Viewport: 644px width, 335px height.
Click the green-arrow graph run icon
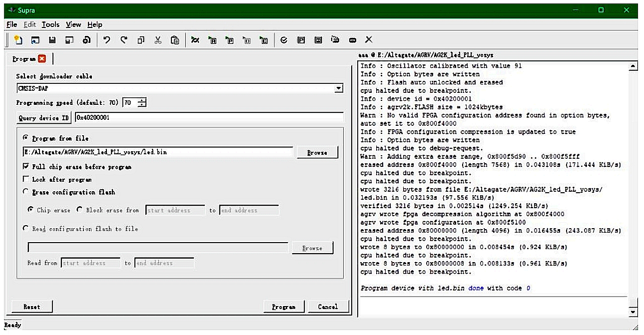[x=195, y=39]
